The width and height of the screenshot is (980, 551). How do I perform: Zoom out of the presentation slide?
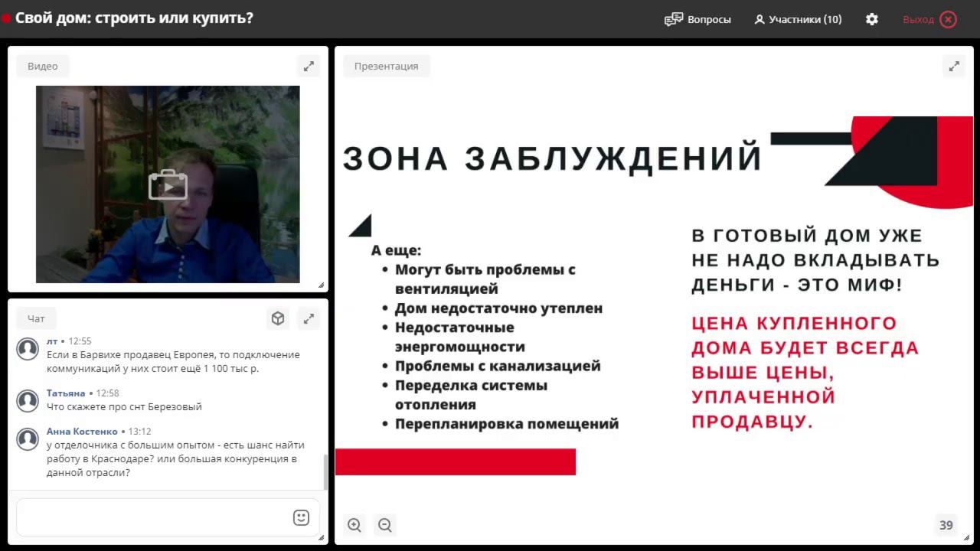[x=385, y=525]
